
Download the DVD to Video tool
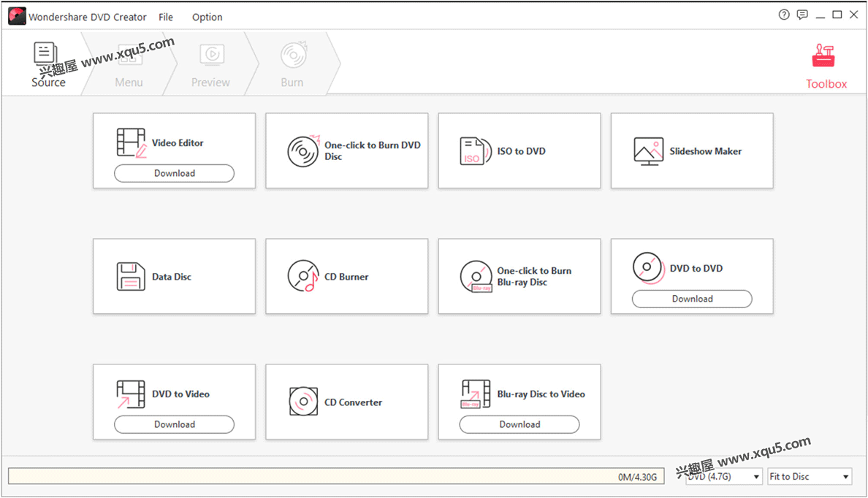pos(175,424)
